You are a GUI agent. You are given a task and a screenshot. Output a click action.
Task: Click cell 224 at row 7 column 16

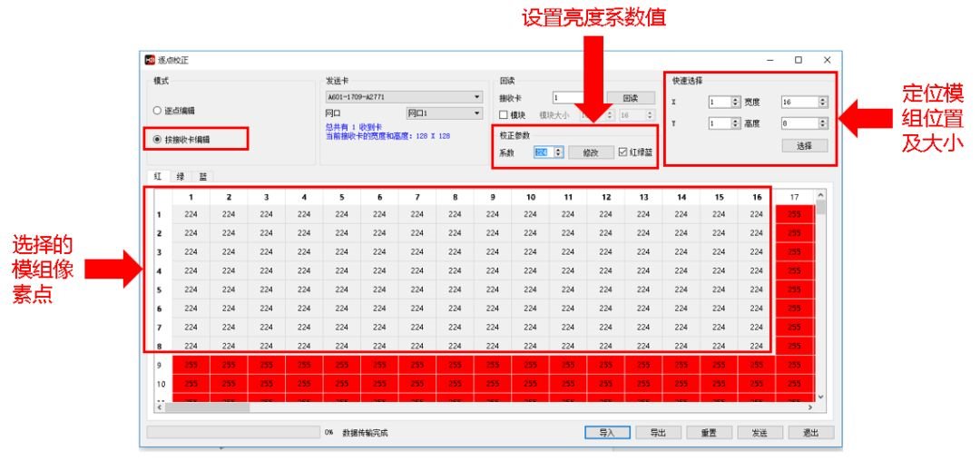coord(757,327)
